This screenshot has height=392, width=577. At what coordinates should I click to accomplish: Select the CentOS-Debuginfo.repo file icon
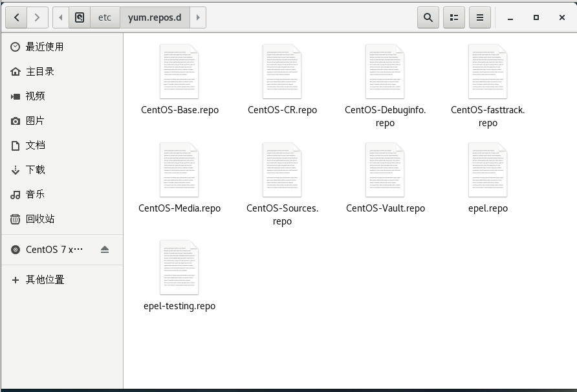tap(385, 71)
